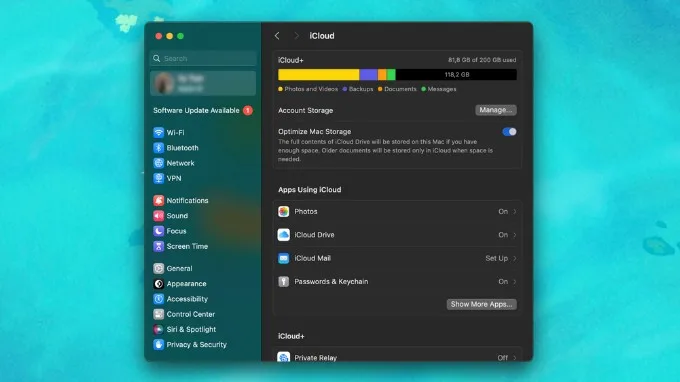680x382 pixels.
Task: Open the Appearance icon in sidebar
Action: click(159, 284)
